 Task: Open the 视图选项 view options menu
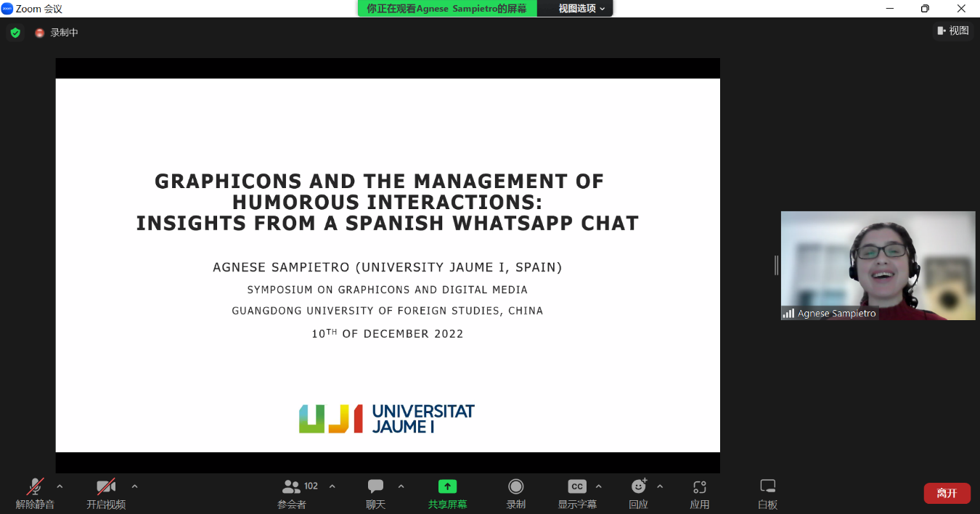tap(581, 9)
